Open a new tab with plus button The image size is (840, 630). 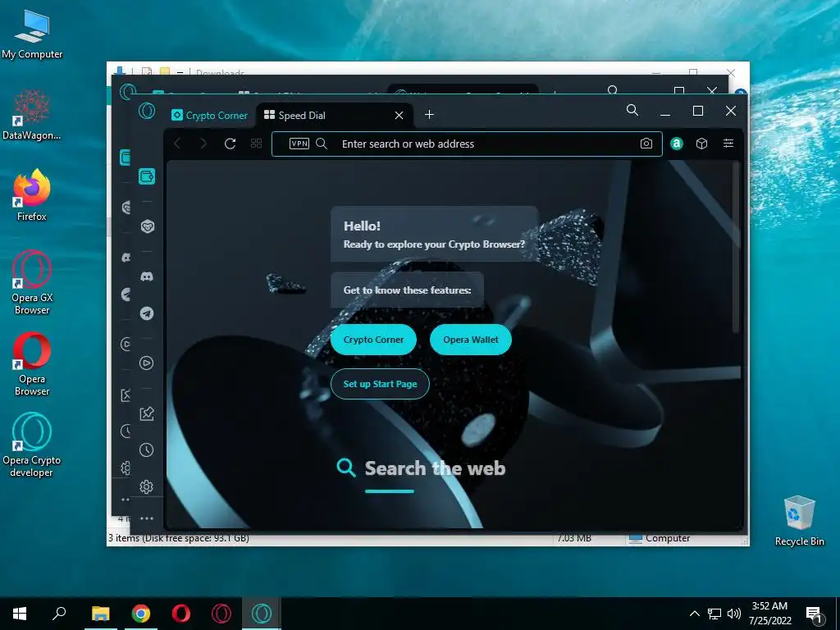[429, 115]
